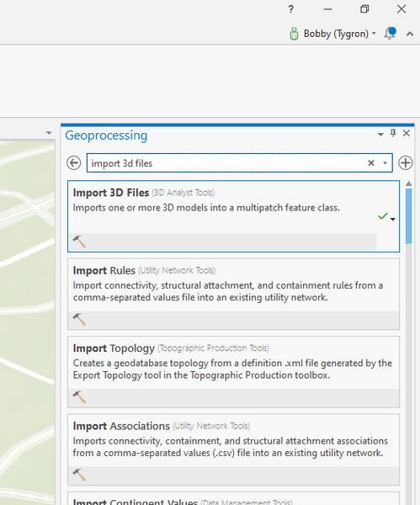The height and width of the screenshot is (505, 420).
Task: Click the hammer icon under Import 3D Files
Action: pyautogui.click(x=79, y=242)
